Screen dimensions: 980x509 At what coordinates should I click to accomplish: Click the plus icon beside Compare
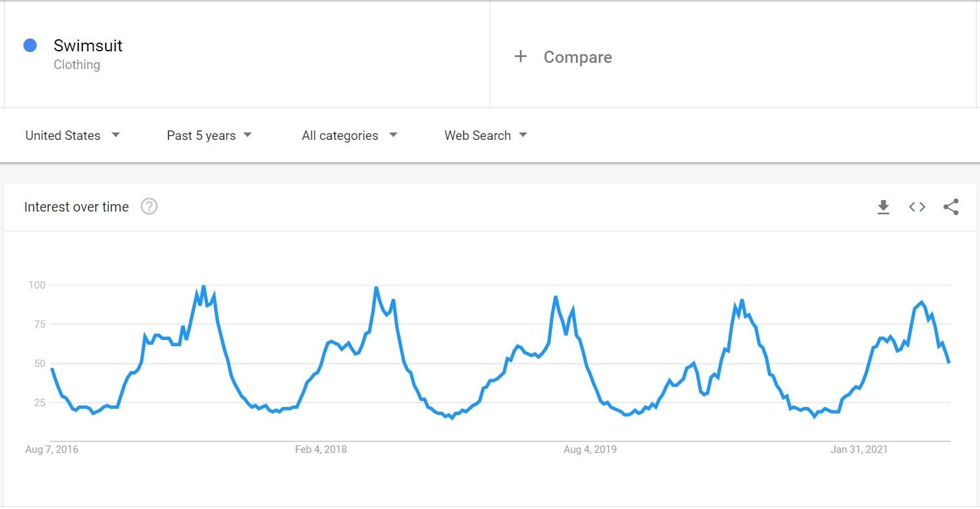520,57
